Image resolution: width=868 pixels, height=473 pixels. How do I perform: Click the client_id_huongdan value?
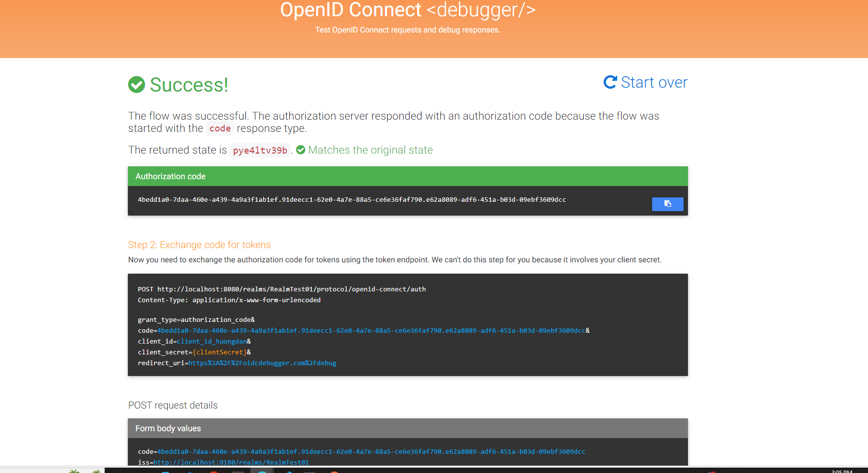[x=211, y=342]
